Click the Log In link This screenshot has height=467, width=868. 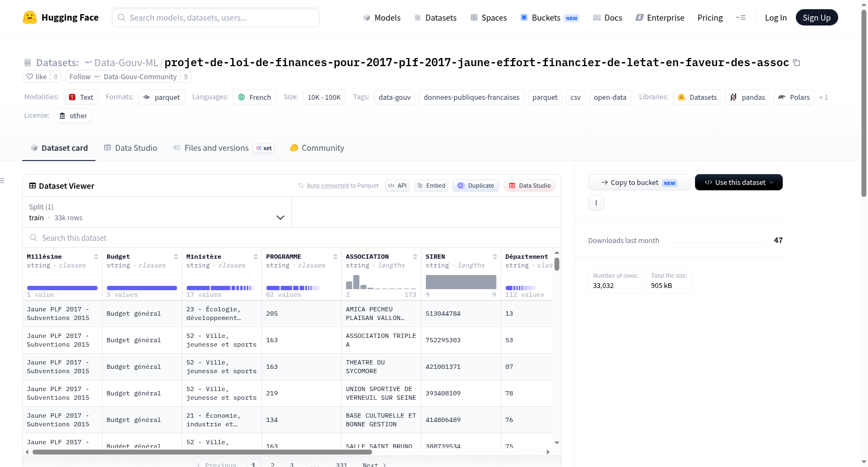coord(776,17)
